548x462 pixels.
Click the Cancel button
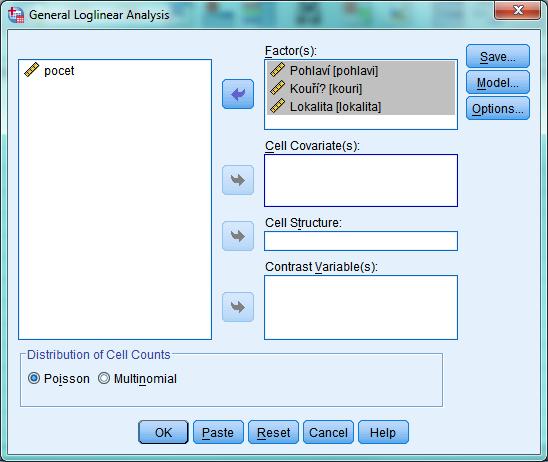pyautogui.click(x=328, y=432)
